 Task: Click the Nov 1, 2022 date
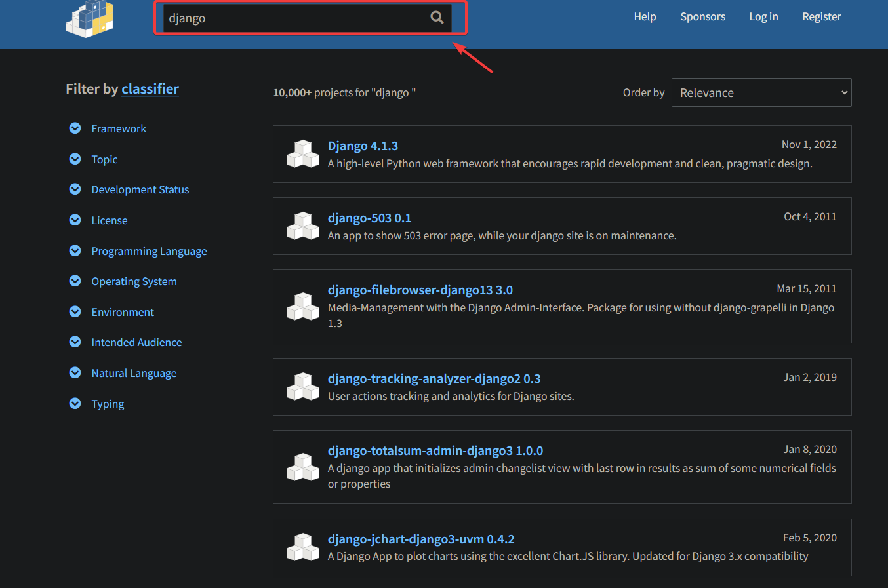809,144
